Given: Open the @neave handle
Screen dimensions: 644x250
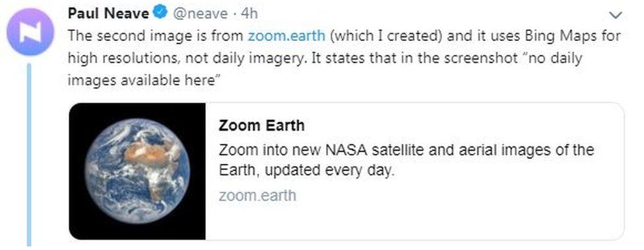Looking at the screenshot, I should click(x=199, y=14).
